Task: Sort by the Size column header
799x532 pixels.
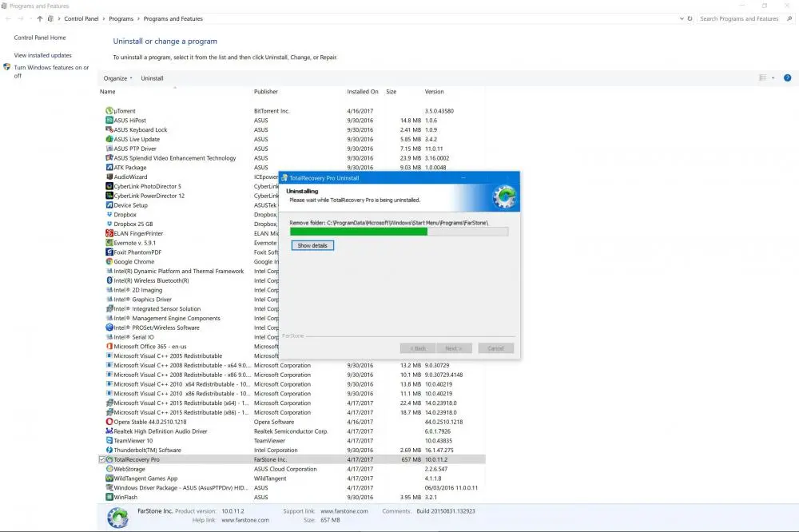Action: [391, 92]
